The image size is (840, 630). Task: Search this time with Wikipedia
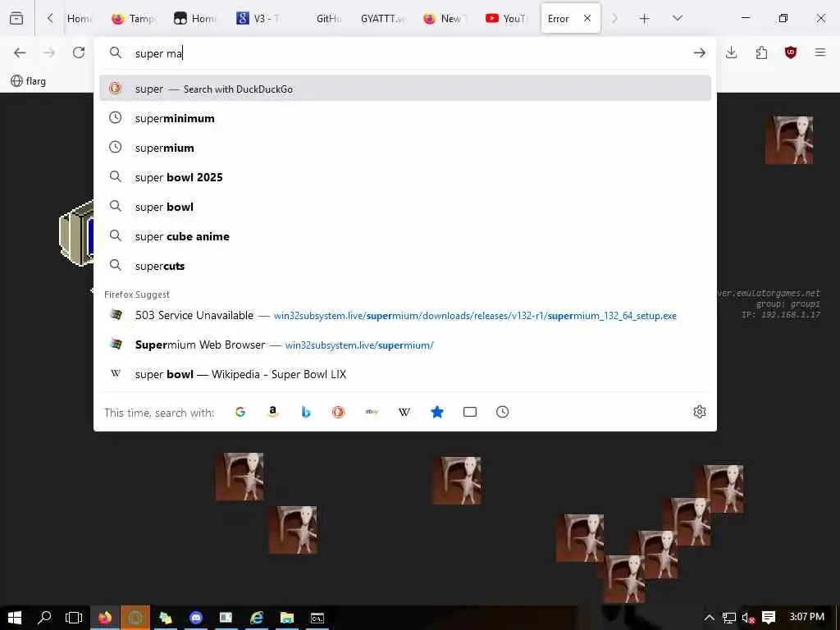tap(404, 412)
